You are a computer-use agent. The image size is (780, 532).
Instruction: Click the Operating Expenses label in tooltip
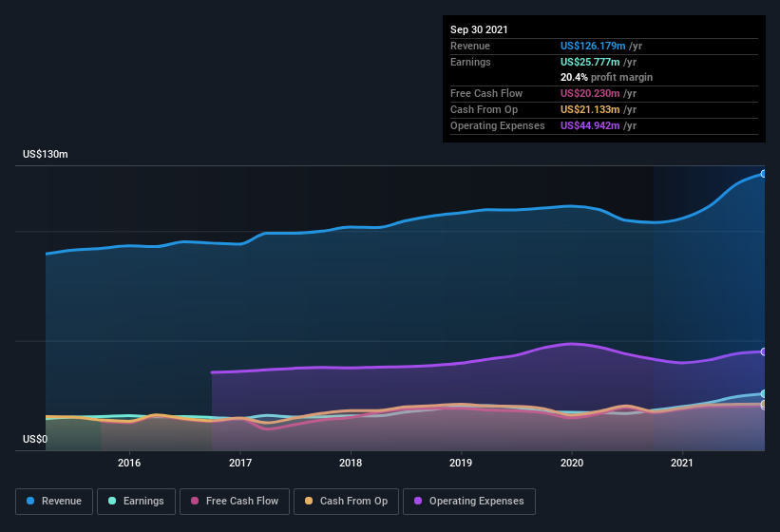pyautogui.click(x=498, y=125)
